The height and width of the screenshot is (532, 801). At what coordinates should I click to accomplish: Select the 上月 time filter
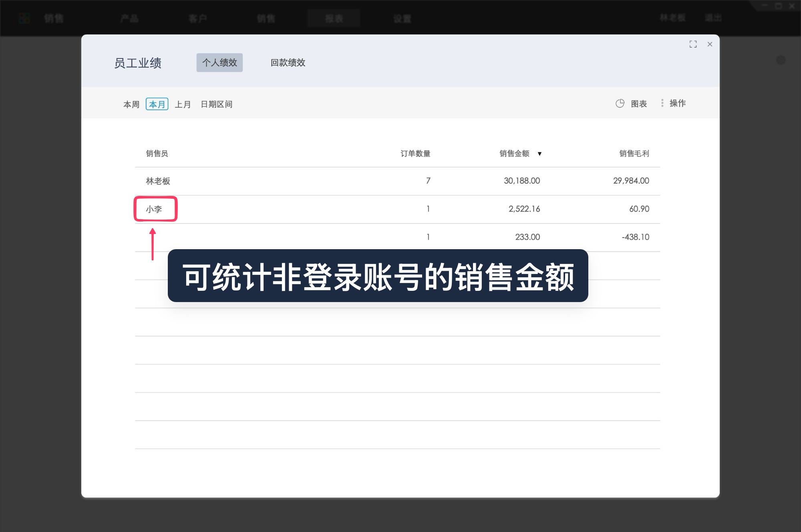[183, 104]
